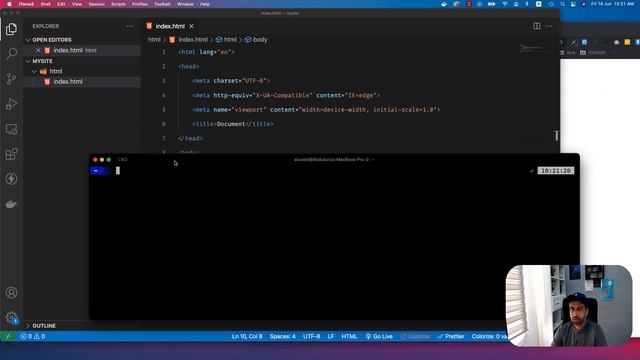Image resolution: width=640 pixels, height=360 pixels.
Task: Change indentation via Spaces: 4
Action: [x=282, y=336]
